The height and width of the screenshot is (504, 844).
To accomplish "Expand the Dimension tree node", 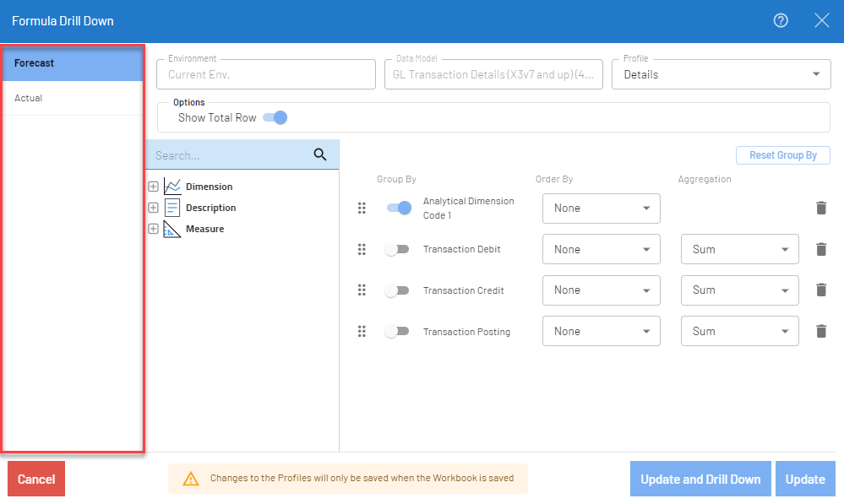I will click(x=153, y=187).
